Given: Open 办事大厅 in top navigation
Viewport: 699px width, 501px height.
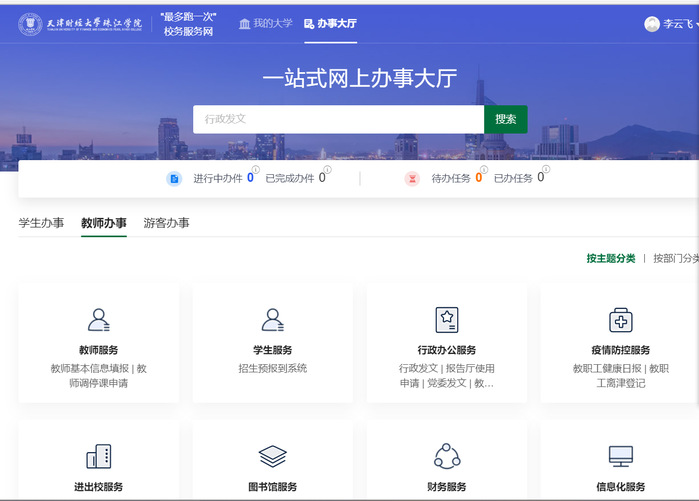Looking at the screenshot, I should [330, 23].
